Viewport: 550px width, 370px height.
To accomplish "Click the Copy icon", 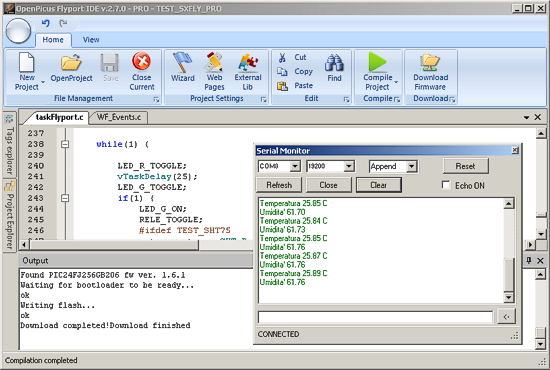I will point(282,72).
